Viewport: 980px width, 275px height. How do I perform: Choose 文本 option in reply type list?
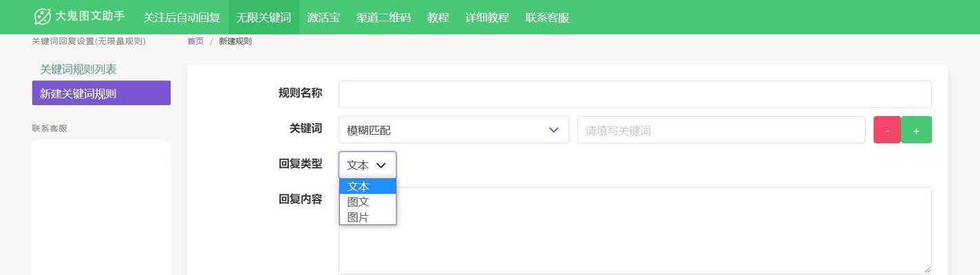(x=367, y=186)
